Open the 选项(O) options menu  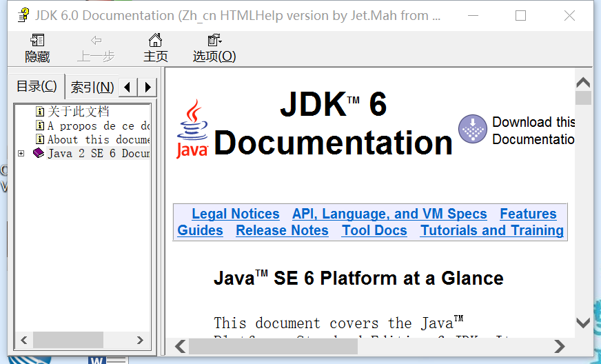point(214,49)
